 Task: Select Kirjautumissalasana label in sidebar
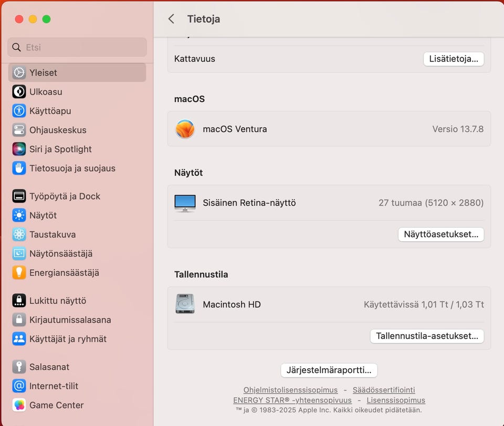pos(70,320)
